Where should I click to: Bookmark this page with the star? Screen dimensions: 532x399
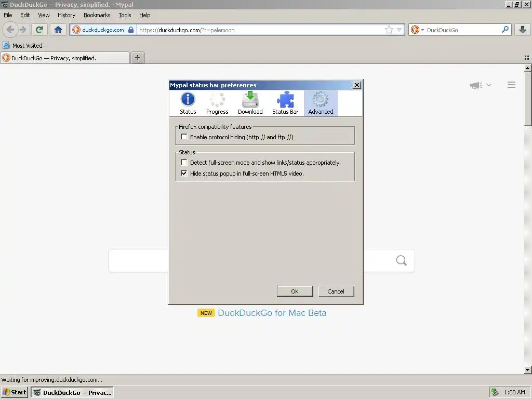[389, 30]
